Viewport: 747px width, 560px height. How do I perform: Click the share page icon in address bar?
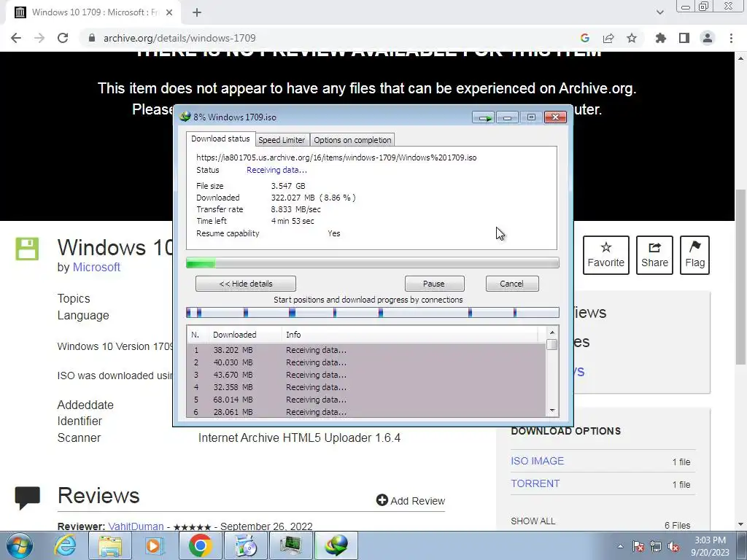608,38
